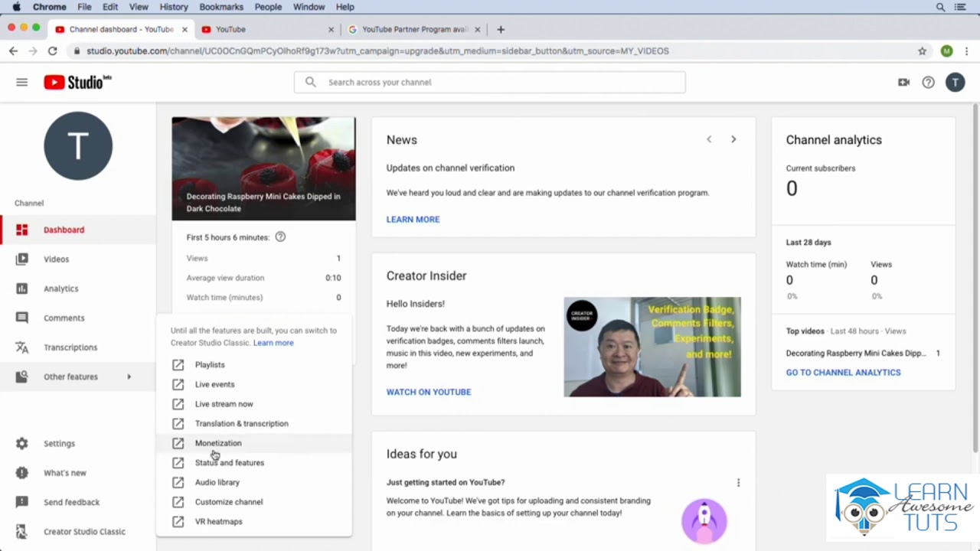
Task: Click GO TO CHANNEL ANALYTICS link
Action: click(x=843, y=373)
